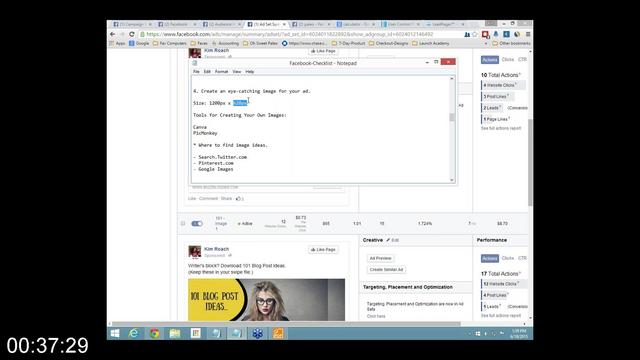Select upper Performance Clicks tab
640x360 pixels.
click(x=508, y=60)
